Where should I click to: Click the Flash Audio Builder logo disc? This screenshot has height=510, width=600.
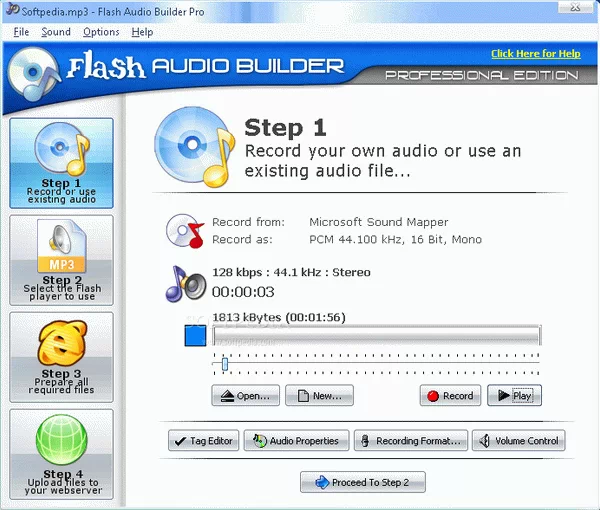point(34,74)
